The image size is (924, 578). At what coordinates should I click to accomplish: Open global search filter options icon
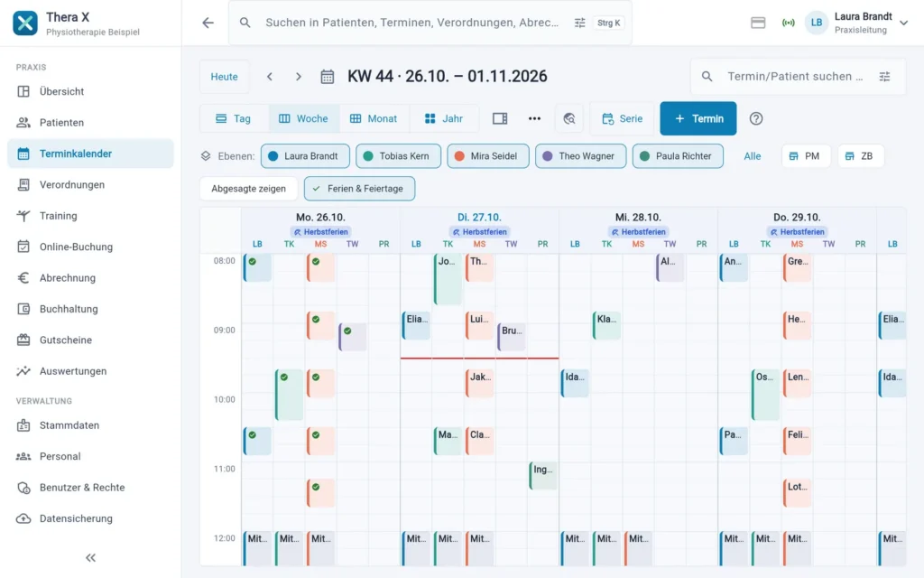click(580, 23)
